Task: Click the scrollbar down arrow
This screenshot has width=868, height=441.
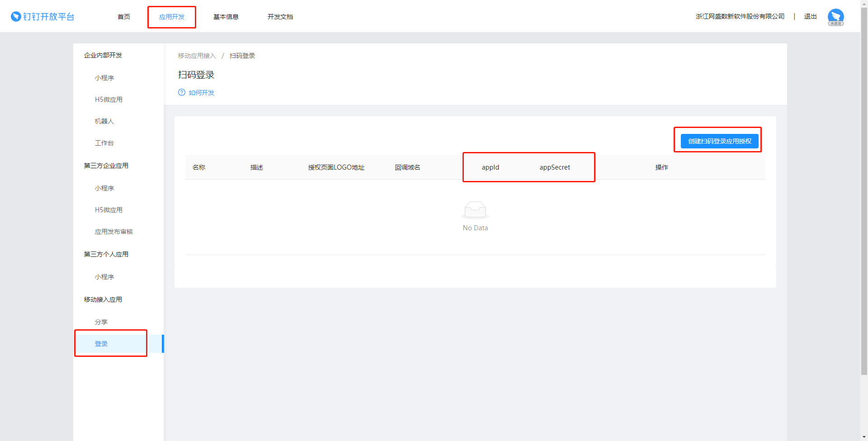Action: [x=864, y=437]
